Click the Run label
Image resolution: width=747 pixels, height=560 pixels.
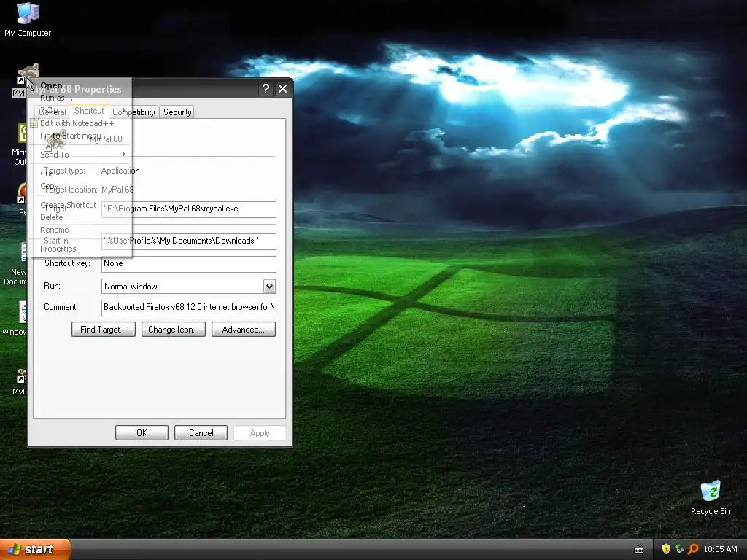tap(52, 286)
